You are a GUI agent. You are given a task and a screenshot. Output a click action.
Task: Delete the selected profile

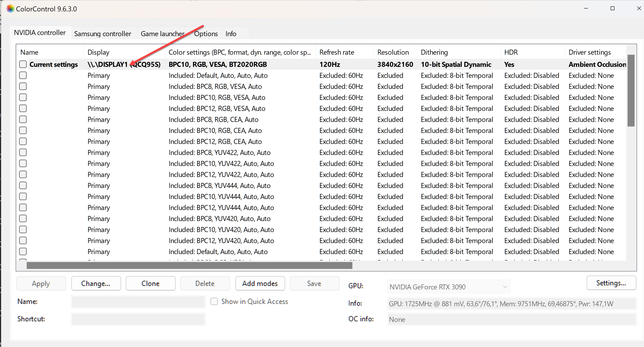205,283
